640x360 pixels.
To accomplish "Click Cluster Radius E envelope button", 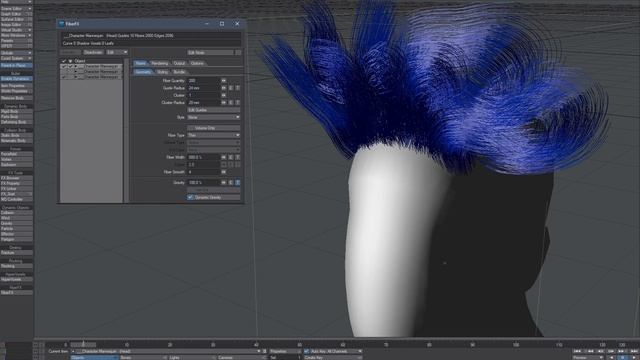I will coord(231,102).
